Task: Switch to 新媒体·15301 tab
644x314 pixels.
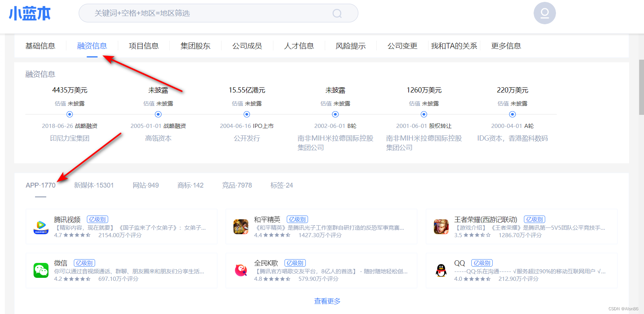Action: [x=94, y=185]
